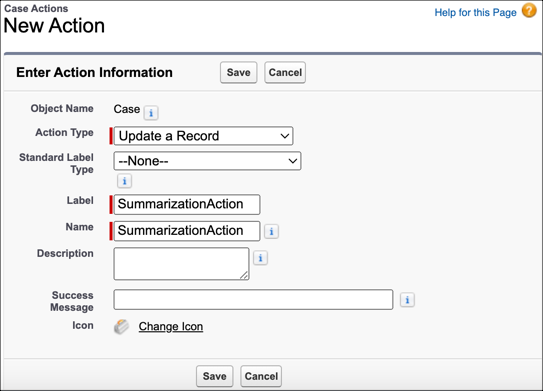543x391 pixels.
Task: Click the Enter Action Information heading
Action: pos(94,72)
